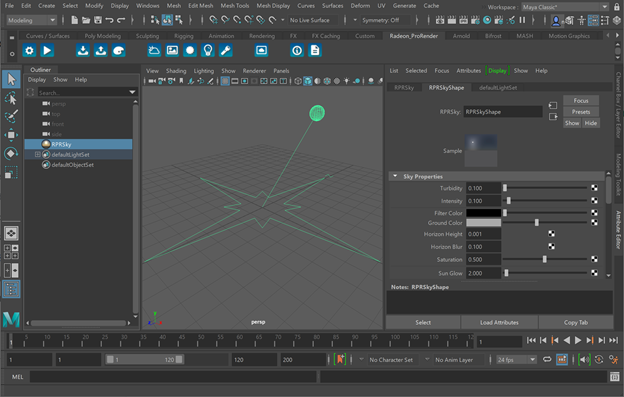Toggle the Outliner panel button

[11, 289]
